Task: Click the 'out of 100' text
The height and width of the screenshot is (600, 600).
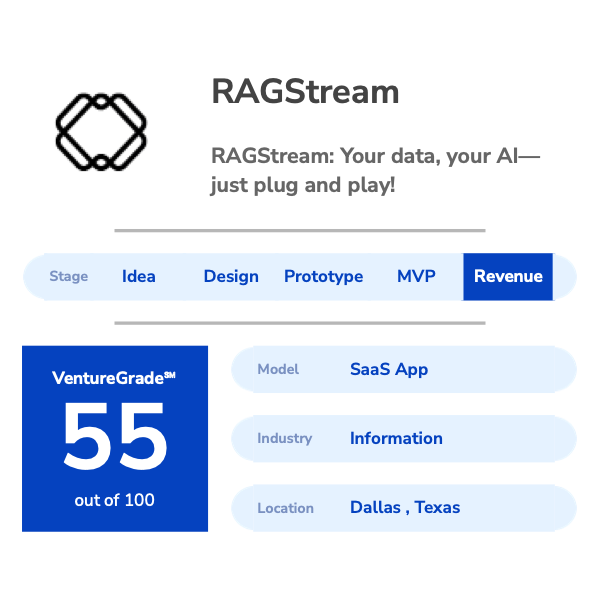Action: [x=114, y=500]
